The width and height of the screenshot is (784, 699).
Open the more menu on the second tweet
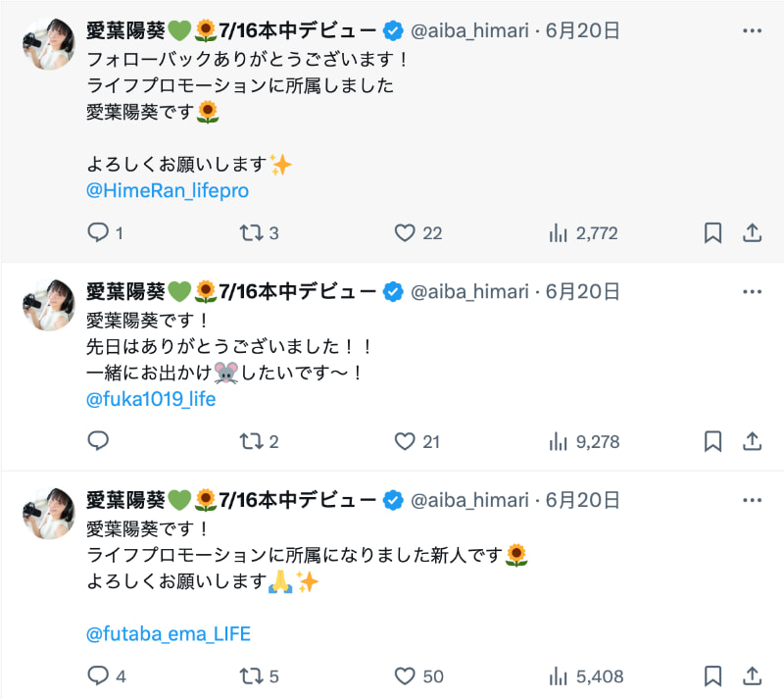coord(753,291)
